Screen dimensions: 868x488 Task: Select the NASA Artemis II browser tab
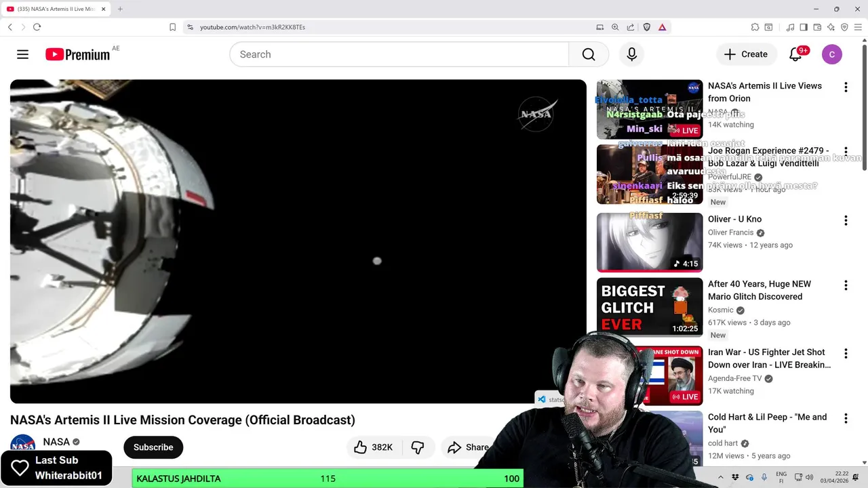tap(56, 9)
